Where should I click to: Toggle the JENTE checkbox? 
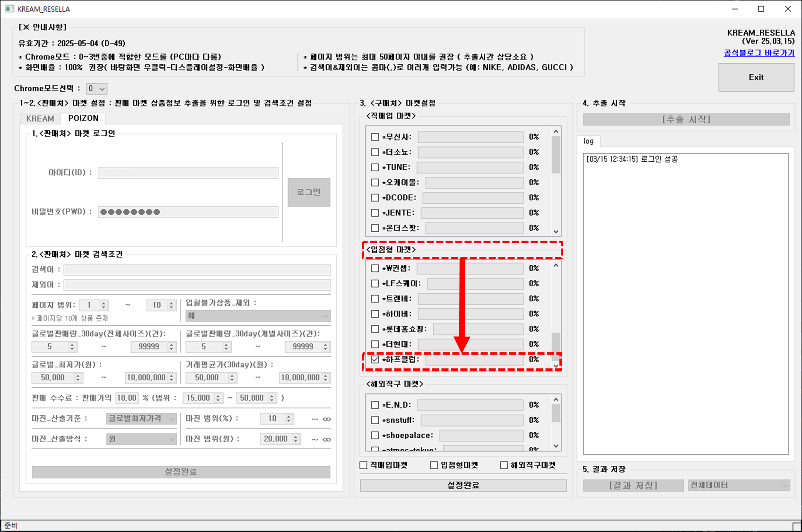click(375, 213)
